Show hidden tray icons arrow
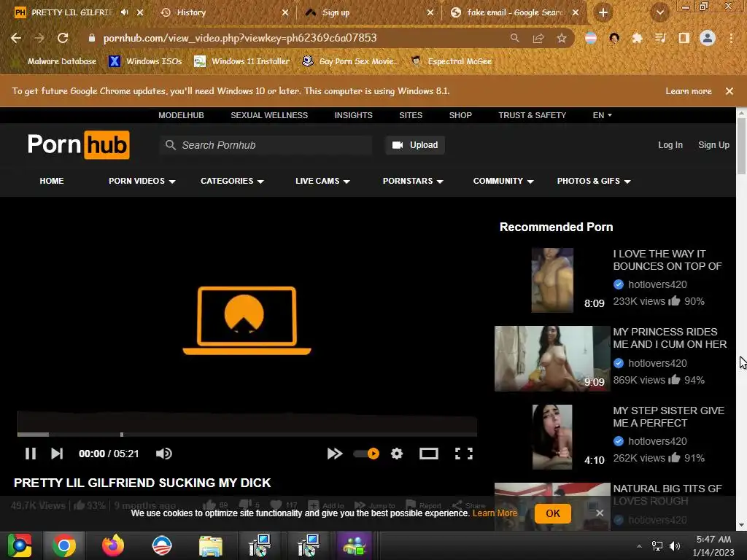747x560 pixels. [639, 546]
